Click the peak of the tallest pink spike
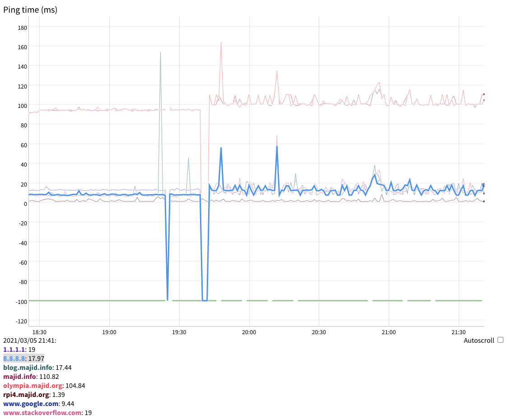This screenshot has width=507, height=420. [221, 42]
